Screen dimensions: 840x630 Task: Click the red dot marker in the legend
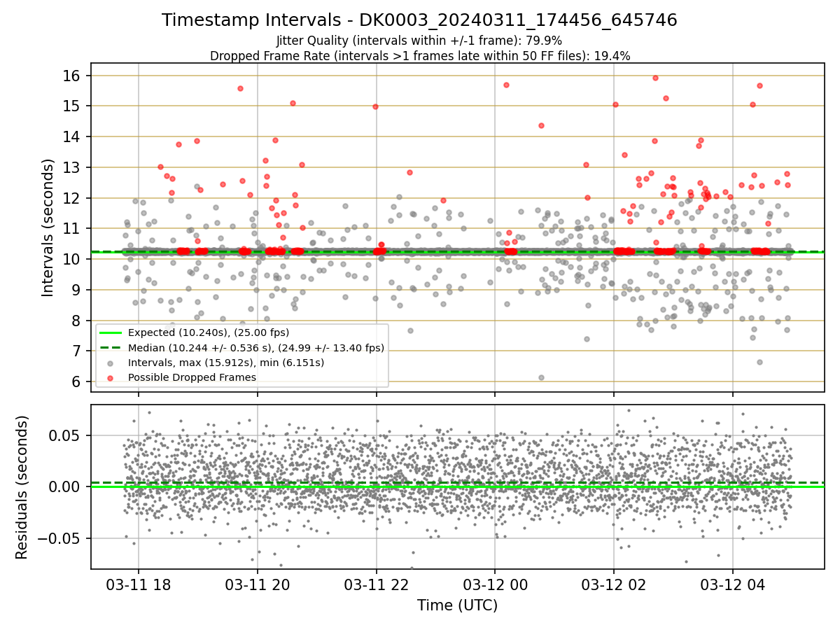110,378
